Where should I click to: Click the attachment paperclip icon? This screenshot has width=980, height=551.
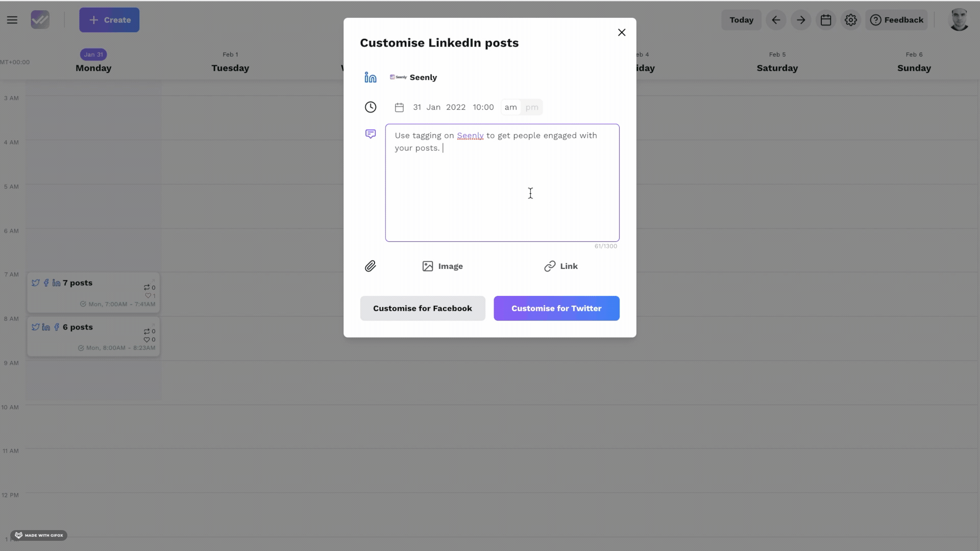click(x=371, y=266)
